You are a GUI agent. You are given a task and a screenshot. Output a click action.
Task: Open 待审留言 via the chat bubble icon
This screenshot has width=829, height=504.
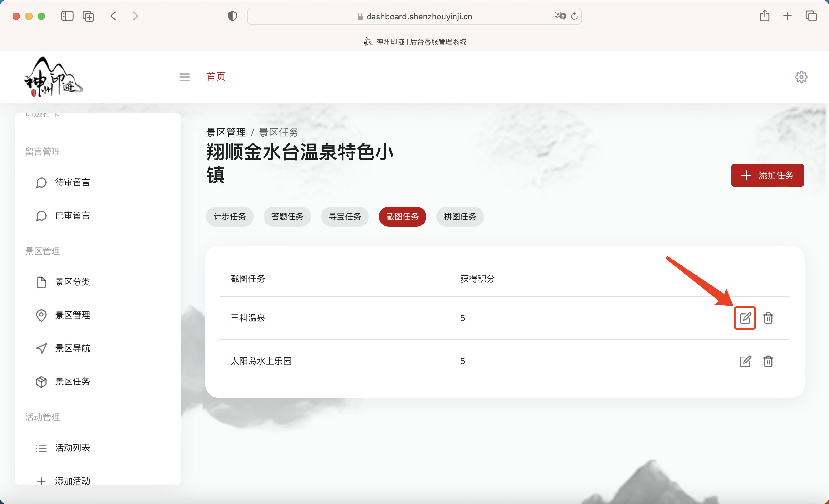[x=72, y=182]
